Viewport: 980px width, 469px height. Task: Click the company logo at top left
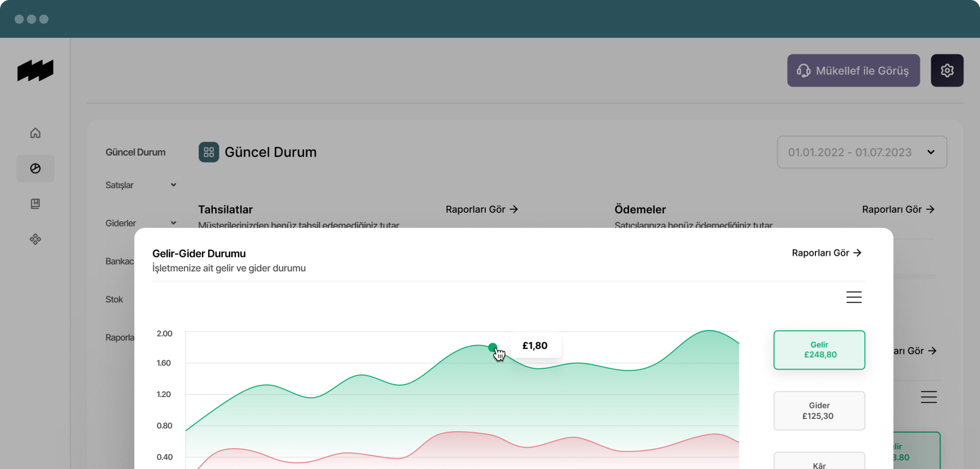[x=35, y=70]
